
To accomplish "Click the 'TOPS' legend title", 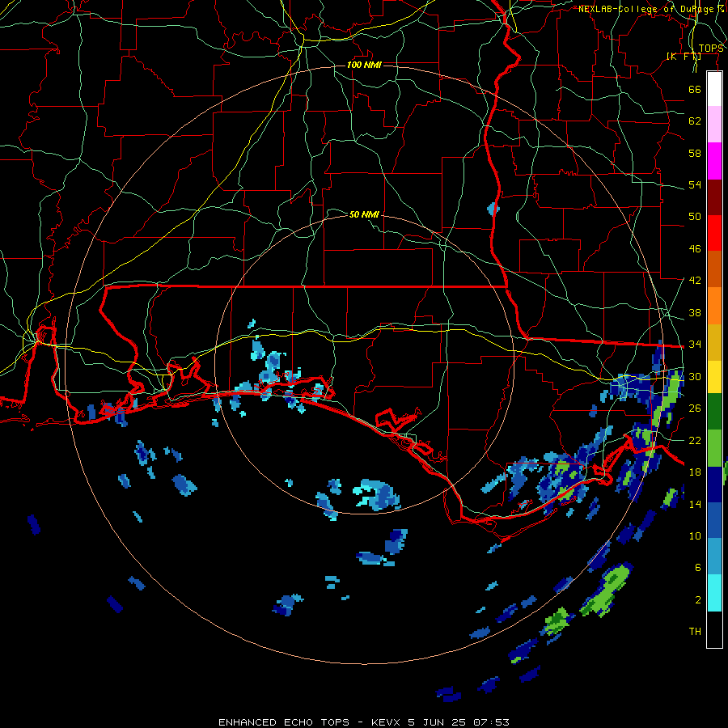I will coord(711,49).
